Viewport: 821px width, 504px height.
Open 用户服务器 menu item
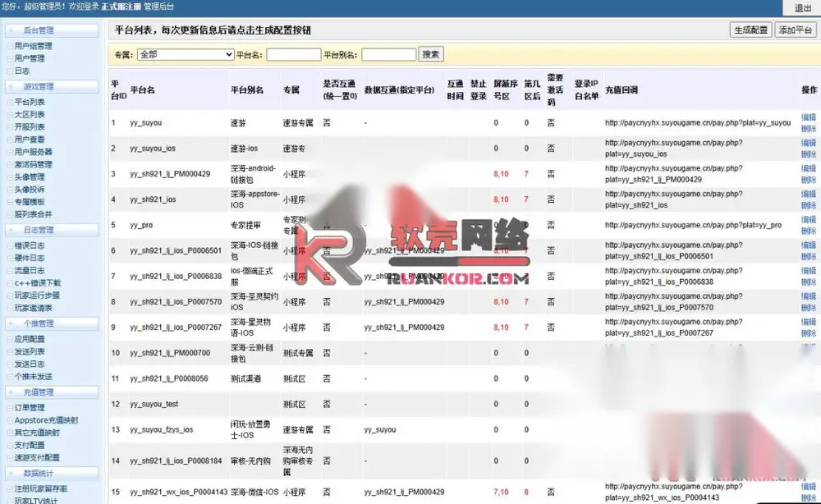[x=33, y=152]
